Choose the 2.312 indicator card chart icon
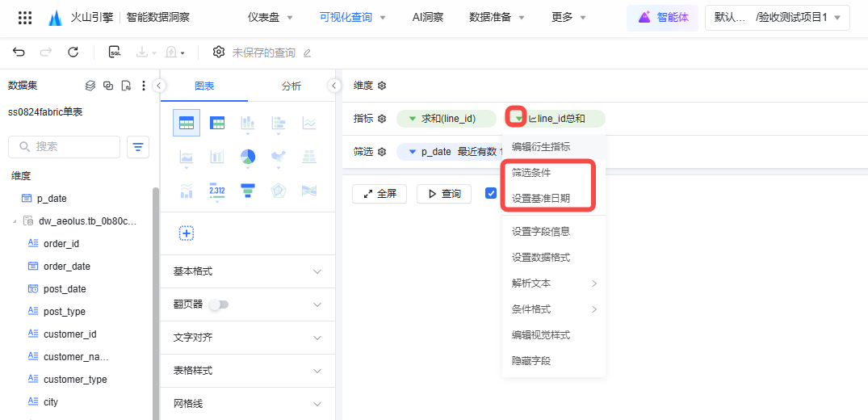The image size is (868, 420). [x=216, y=191]
